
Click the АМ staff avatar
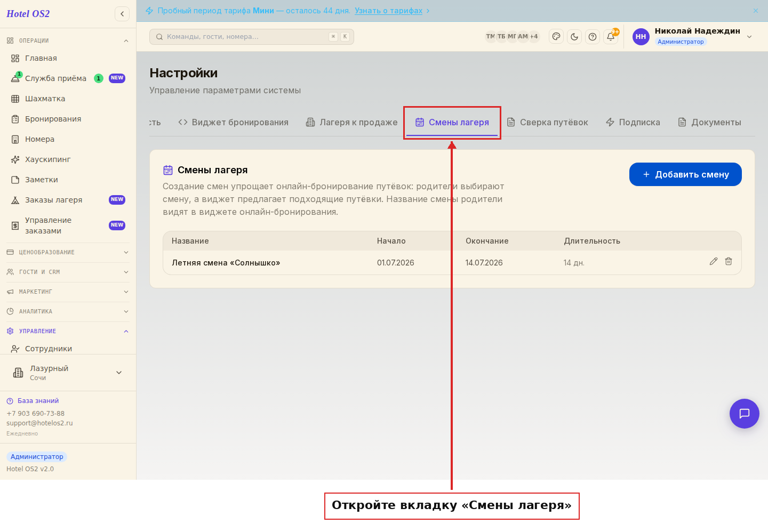pos(523,36)
